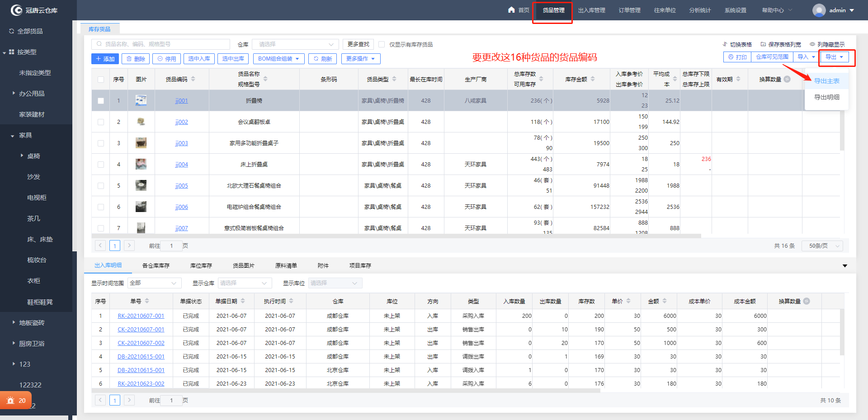The image size is (868, 420).
Task: Open the BOM组合组装 dropdown button
Action: [278, 59]
